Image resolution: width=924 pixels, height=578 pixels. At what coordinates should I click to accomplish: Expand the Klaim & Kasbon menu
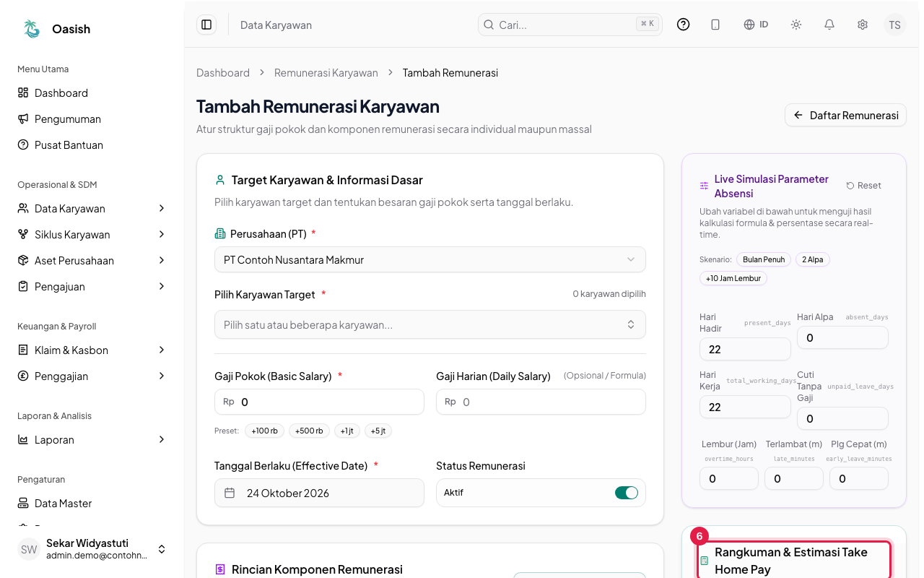[x=92, y=350]
